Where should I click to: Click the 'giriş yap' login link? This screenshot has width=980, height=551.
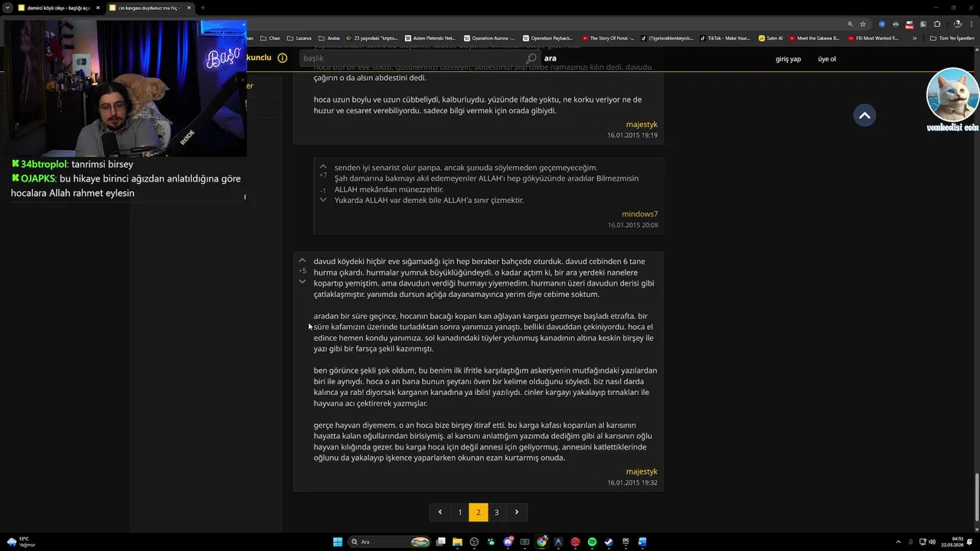tap(788, 59)
